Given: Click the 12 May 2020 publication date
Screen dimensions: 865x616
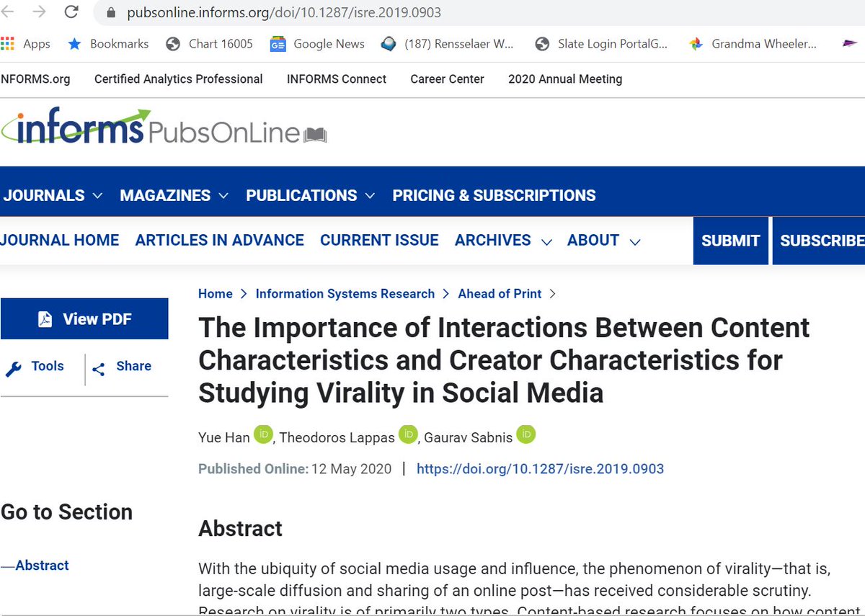Looking at the screenshot, I should (x=351, y=469).
